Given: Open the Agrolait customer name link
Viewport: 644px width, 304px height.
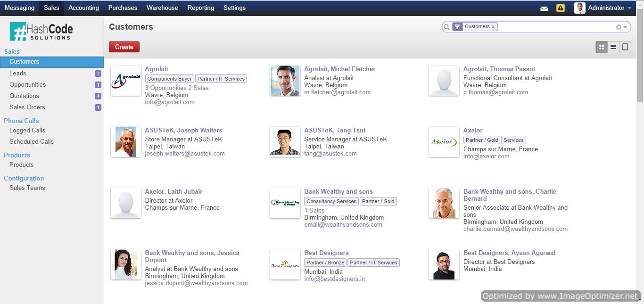Looking at the screenshot, I should pyautogui.click(x=157, y=69).
